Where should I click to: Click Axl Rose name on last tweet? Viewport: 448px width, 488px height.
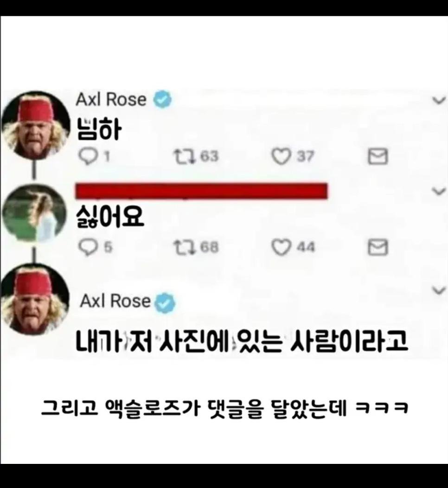tap(115, 301)
